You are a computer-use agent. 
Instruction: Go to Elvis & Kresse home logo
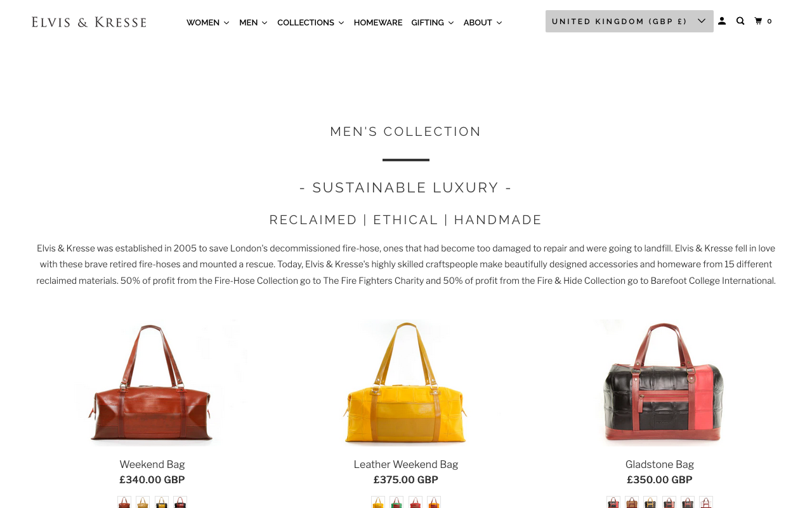[89, 22]
